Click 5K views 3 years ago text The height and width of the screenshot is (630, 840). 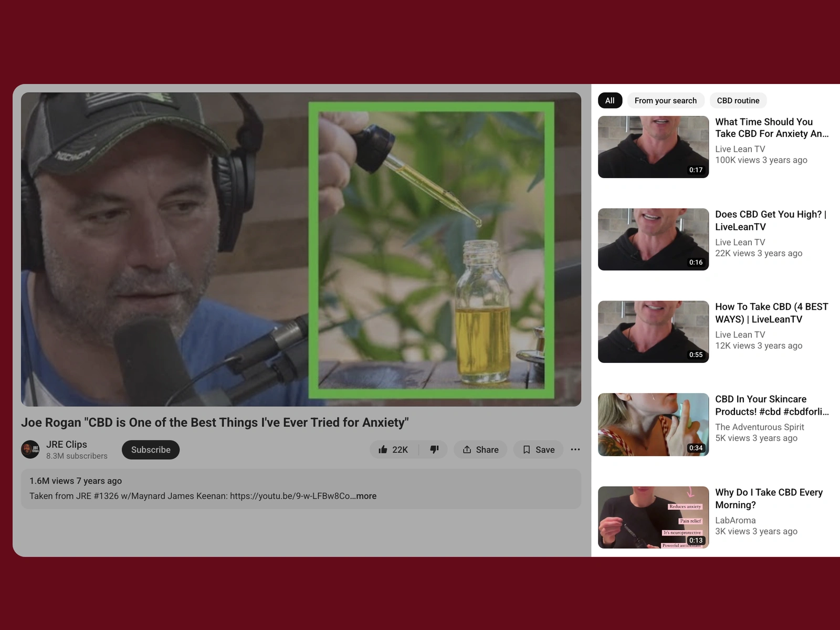757,438
